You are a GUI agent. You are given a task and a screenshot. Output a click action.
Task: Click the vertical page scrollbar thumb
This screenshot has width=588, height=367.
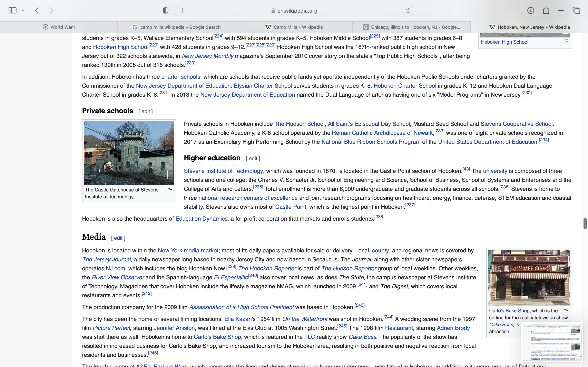(585, 223)
